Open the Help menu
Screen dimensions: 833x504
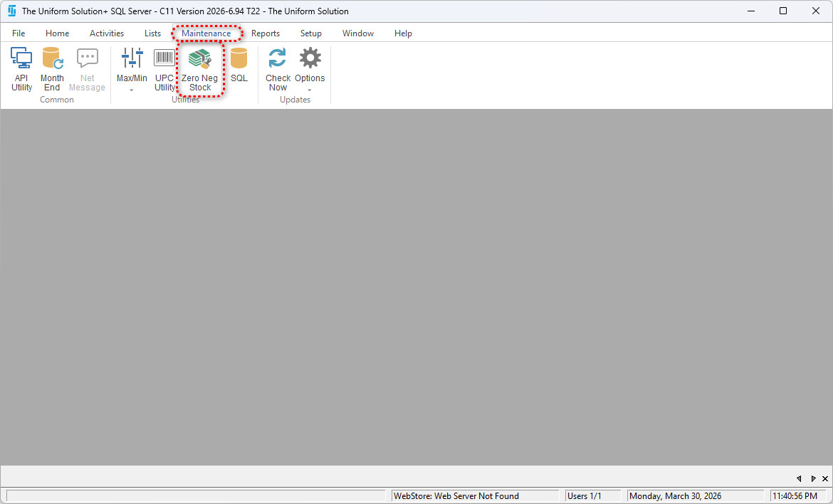pyautogui.click(x=403, y=33)
